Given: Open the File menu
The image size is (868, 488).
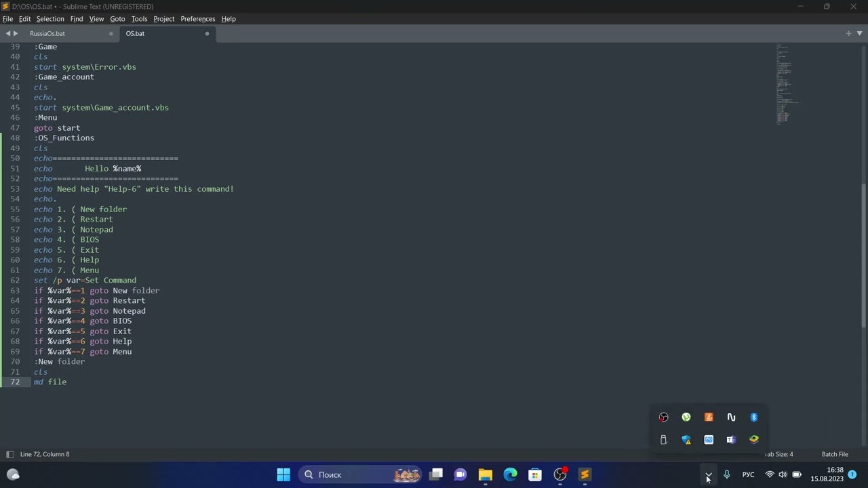Looking at the screenshot, I should tap(7, 19).
